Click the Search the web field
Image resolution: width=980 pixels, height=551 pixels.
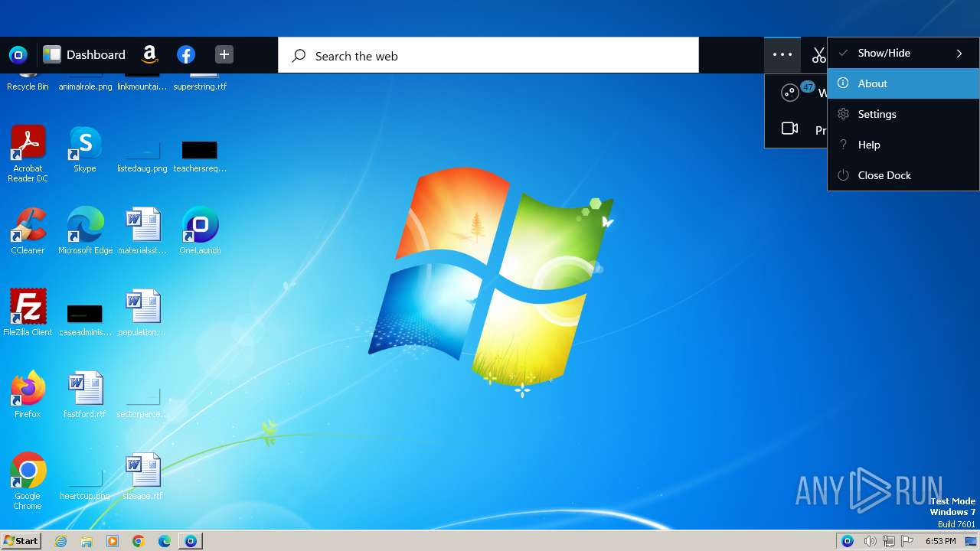point(488,55)
